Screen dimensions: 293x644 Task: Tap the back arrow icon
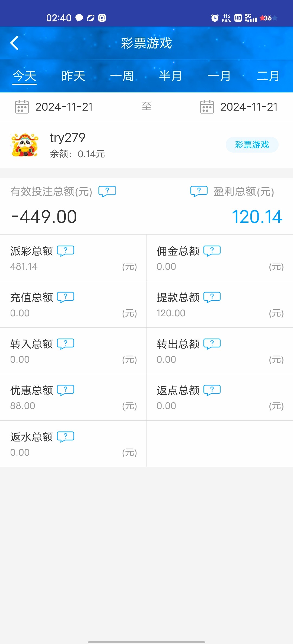click(x=15, y=43)
